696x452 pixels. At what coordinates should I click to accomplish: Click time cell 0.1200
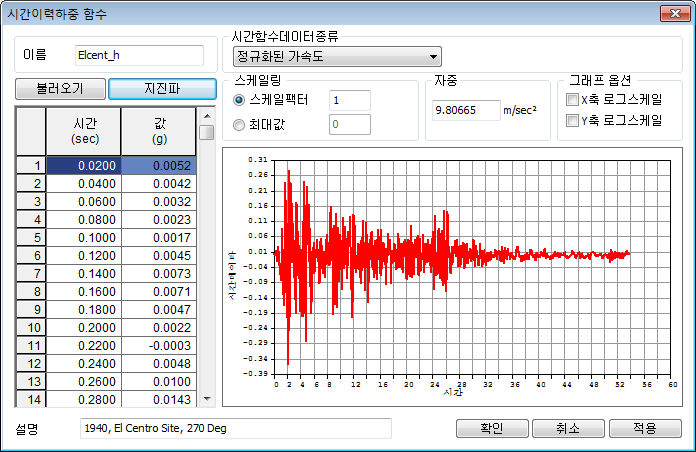[83, 256]
